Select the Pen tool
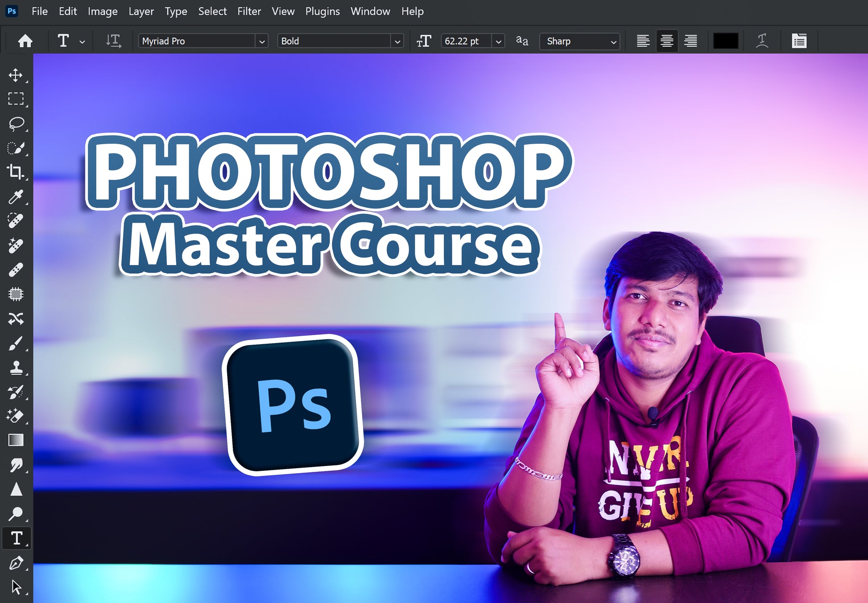 (x=16, y=563)
